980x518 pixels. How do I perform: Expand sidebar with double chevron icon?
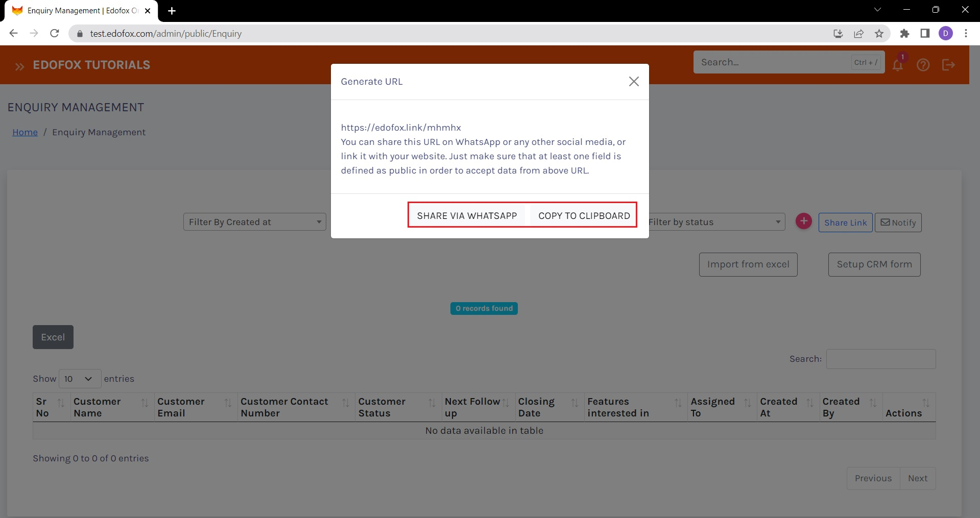click(19, 66)
